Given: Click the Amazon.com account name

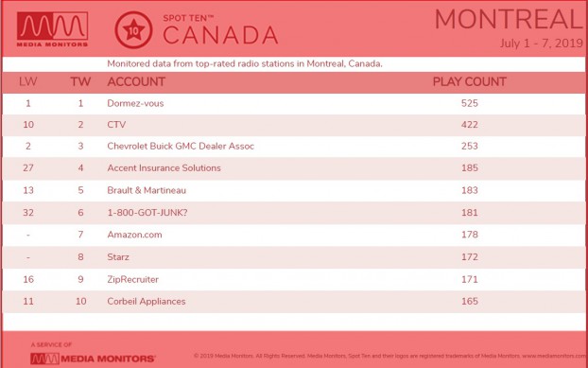Looking at the screenshot, I should pyautogui.click(x=134, y=235).
